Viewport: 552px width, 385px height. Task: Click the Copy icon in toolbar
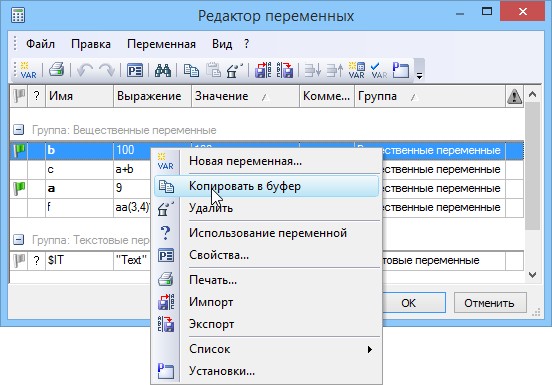(x=191, y=70)
